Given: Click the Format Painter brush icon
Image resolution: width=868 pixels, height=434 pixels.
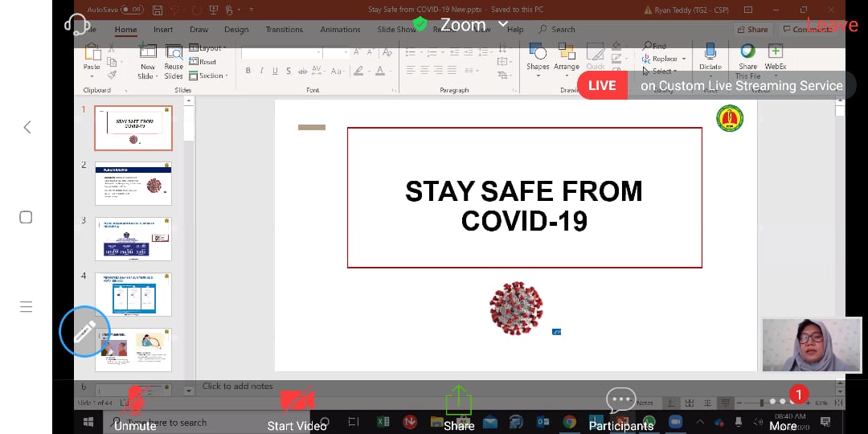Looking at the screenshot, I should click(x=112, y=75).
